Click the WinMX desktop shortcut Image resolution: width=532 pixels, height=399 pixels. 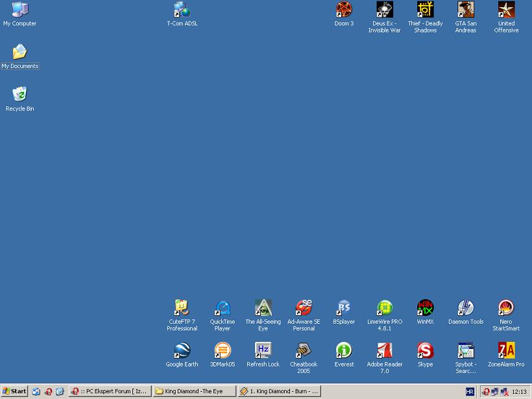tap(425, 308)
